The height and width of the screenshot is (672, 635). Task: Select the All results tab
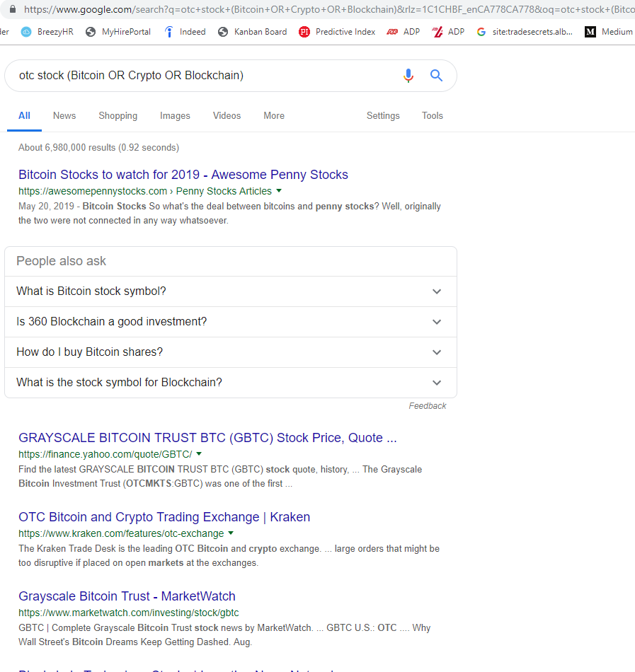[25, 116]
